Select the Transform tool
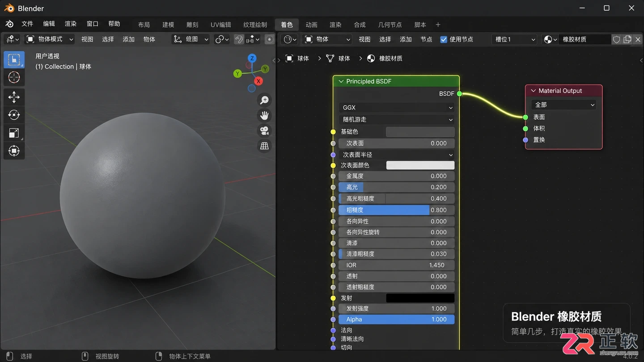This screenshot has width=644, height=362. tap(14, 151)
